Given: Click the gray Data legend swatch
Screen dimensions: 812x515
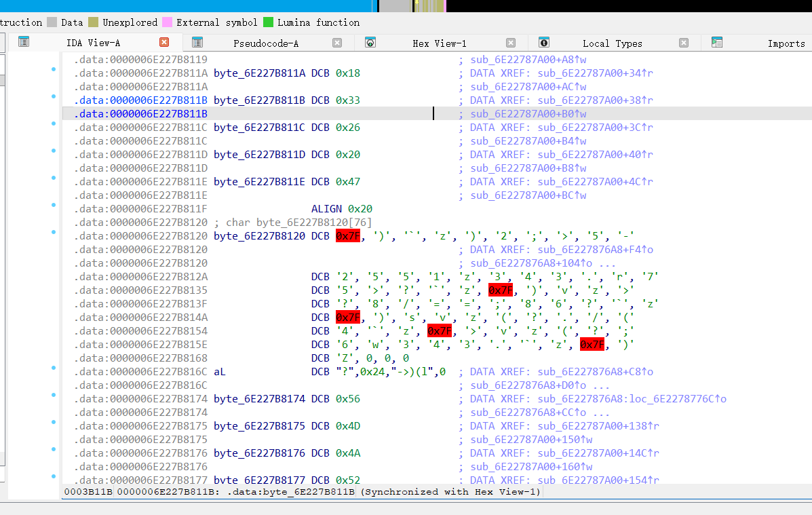Looking at the screenshot, I should 52,22.
